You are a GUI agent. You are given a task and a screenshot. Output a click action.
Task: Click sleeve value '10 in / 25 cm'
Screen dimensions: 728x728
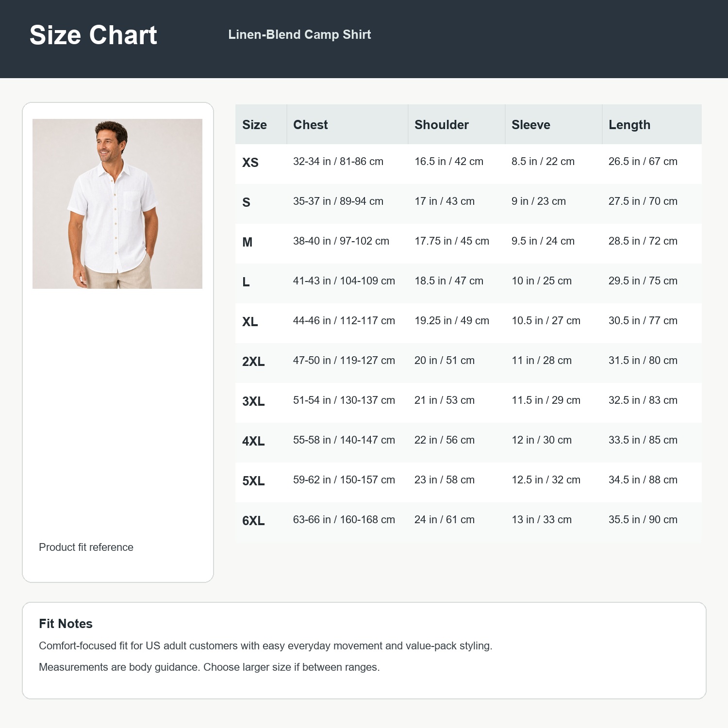point(542,281)
